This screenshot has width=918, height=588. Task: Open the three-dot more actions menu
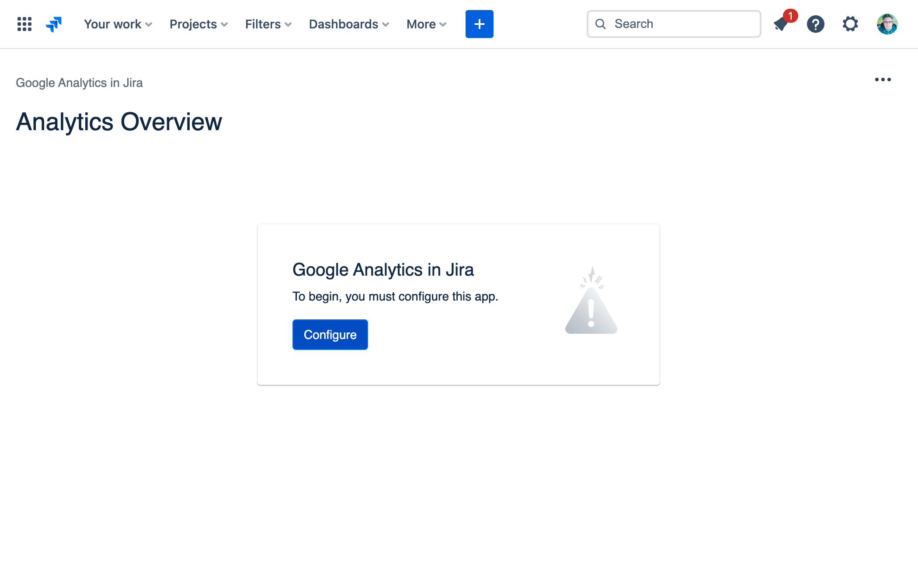click(x=883, y=80)
